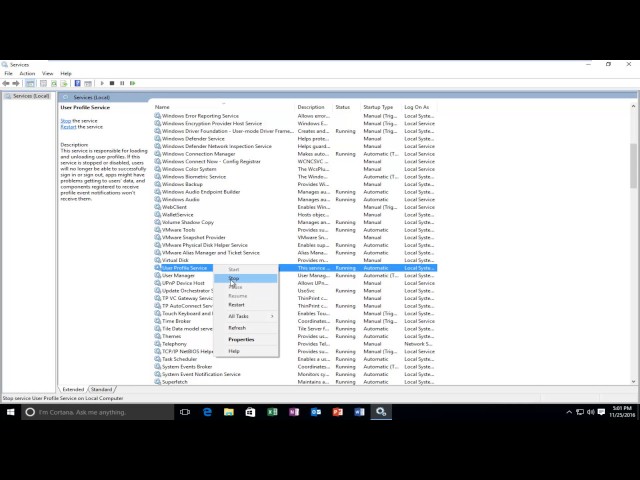Select the Windows Defender Service row
Viewport: 640px width, 480px height.
pyautogui.click(x=296, y=139)
